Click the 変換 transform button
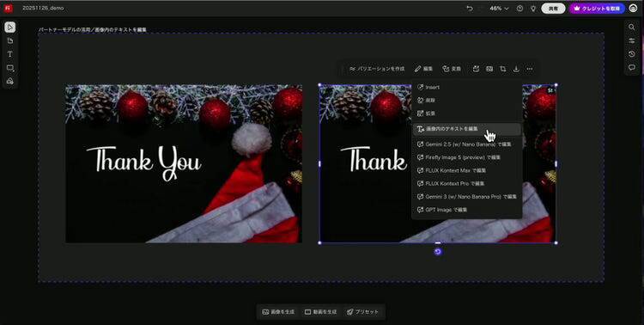Screen dimensions: 644x325 [452, 69]
